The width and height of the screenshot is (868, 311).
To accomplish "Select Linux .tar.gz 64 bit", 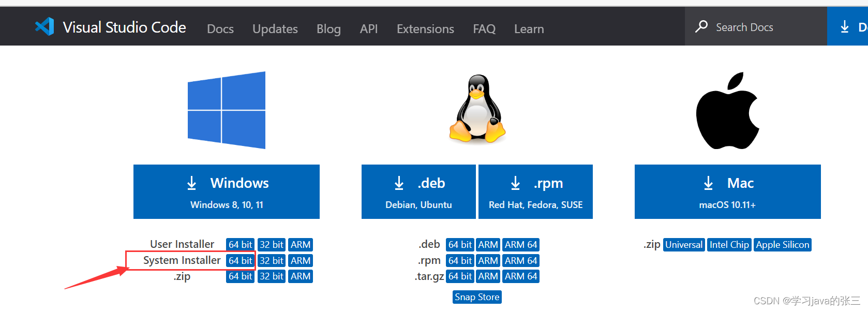I will tap(460, 276).
